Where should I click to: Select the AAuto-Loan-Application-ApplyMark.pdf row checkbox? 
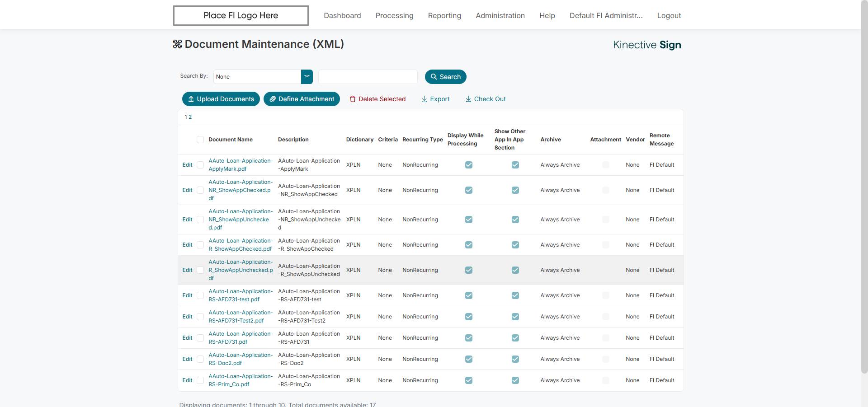200,165
